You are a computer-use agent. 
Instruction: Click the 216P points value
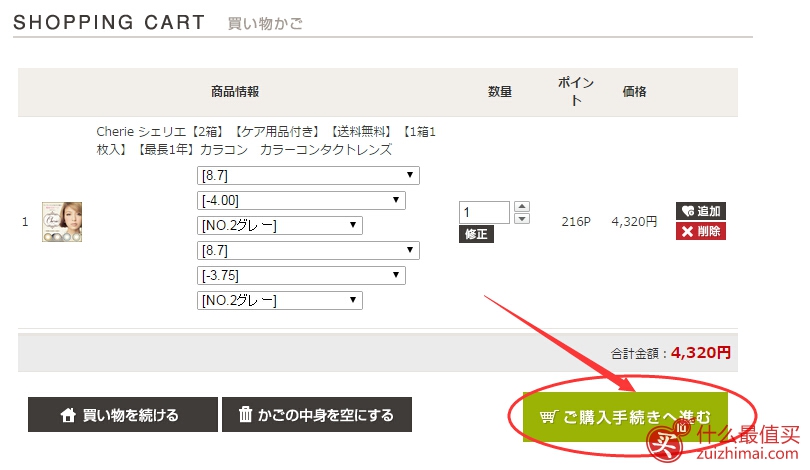point(576,222)
